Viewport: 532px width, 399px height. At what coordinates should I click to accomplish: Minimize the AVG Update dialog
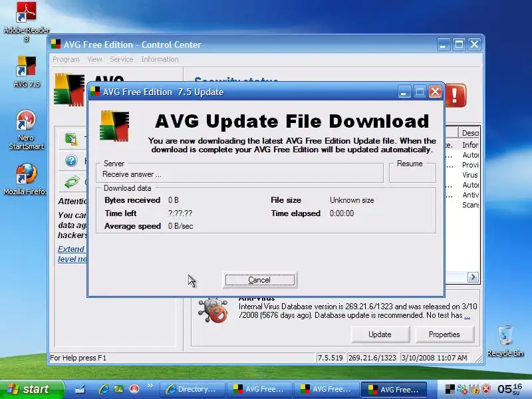tap(404, 92)
